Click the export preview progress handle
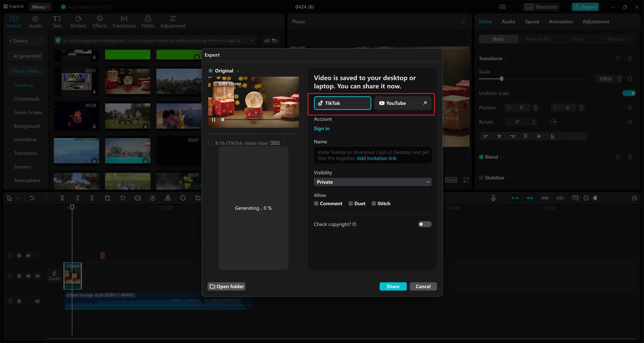 click(x=223, y=120)
